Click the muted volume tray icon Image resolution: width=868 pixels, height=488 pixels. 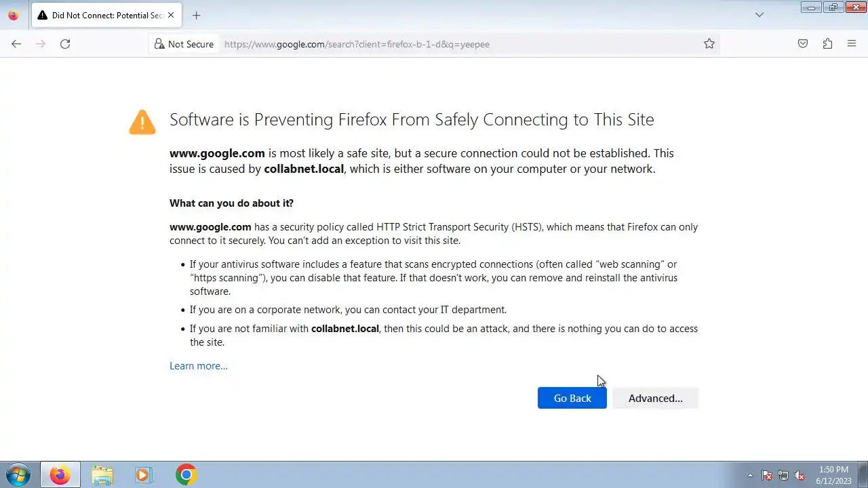tap(800, 475)
